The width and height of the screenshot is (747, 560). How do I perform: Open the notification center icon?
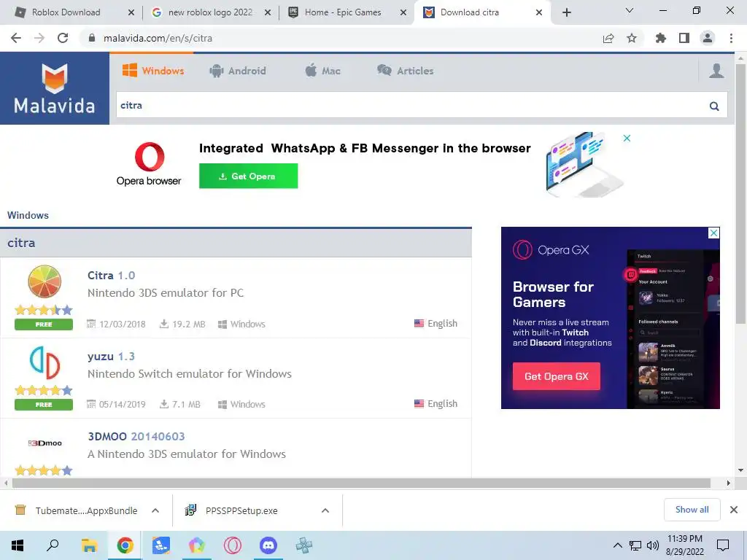[x=723, y=545]
